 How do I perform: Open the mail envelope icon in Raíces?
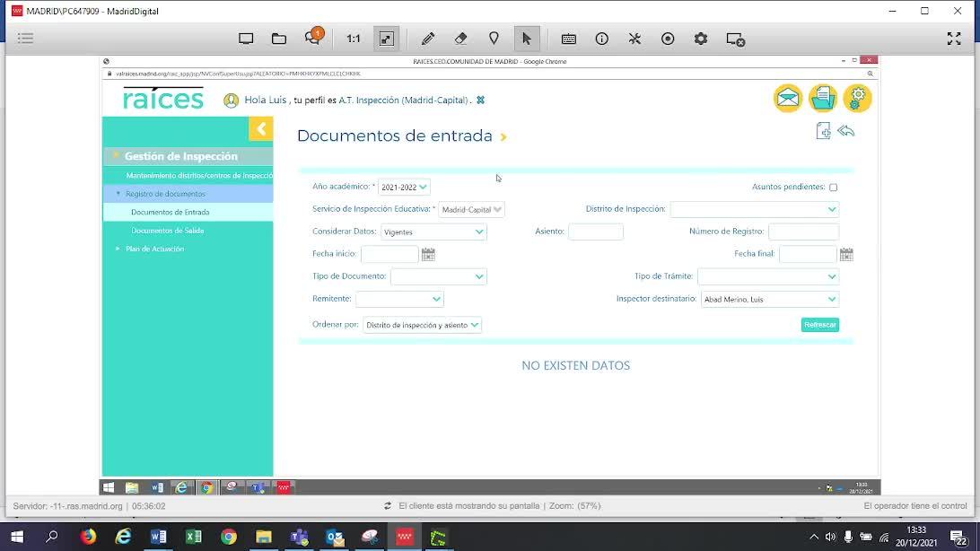tap(787, 98)
